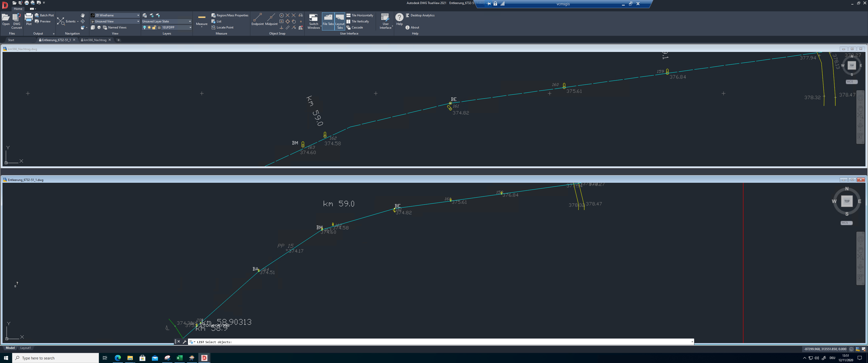The height and width of the screenshot is (363, 868).
Task: Toggle Endpoint object snap
Action: click(257, 19)
